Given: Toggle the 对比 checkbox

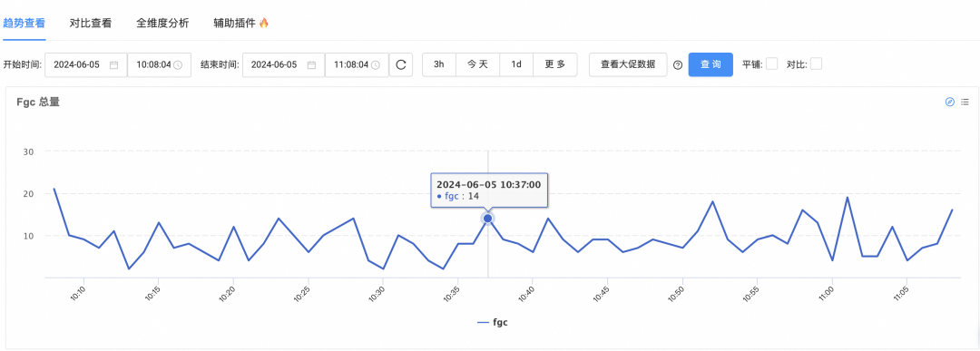Looking at the screenshot, I should pos(816,63).
